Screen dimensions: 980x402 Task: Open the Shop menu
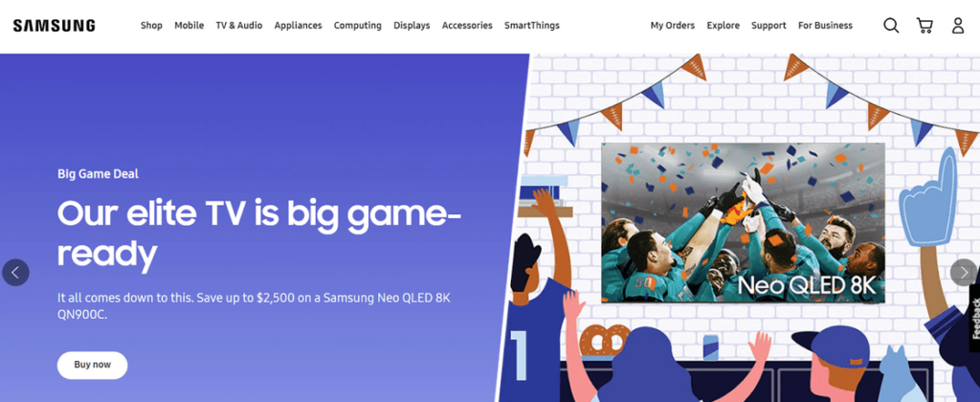pos(151,26)
